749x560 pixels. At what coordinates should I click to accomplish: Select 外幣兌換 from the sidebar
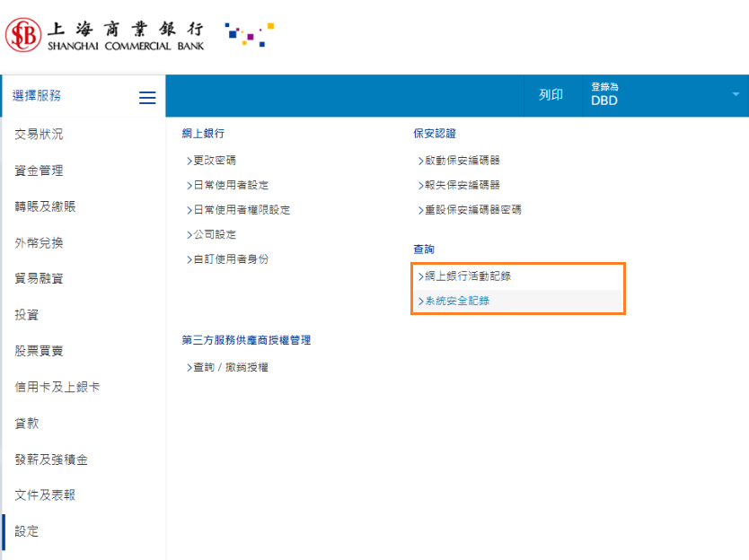[x=39, y=243]
